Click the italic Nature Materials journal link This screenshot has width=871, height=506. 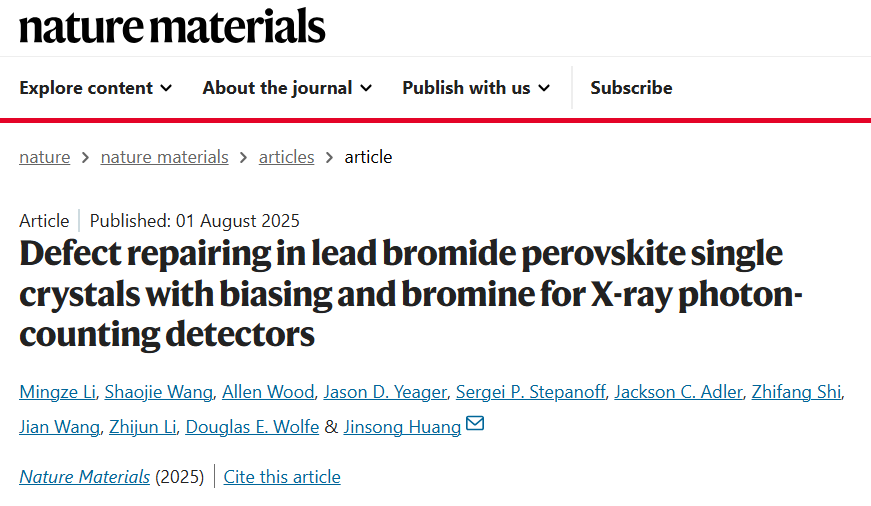(x=84, y=477)
